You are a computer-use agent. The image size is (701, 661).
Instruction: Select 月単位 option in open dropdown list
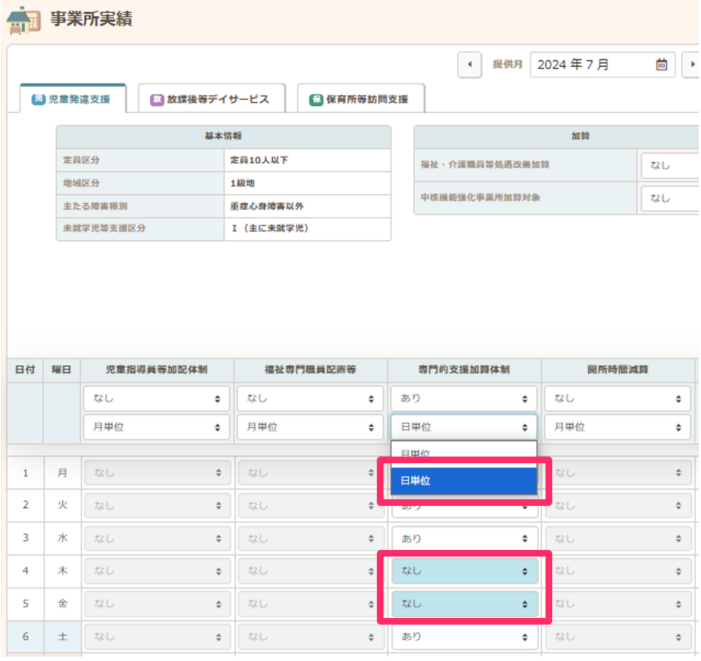(463, 454)
